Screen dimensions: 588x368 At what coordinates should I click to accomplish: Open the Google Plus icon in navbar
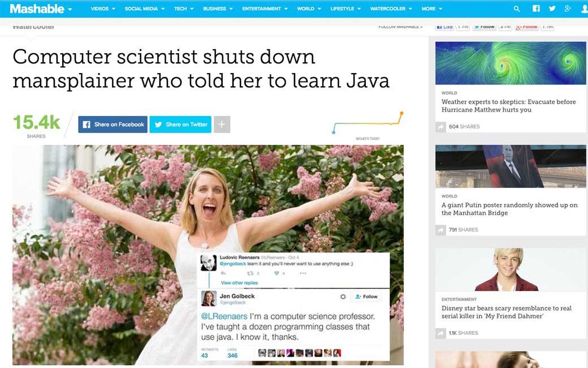tap(568, 8)
